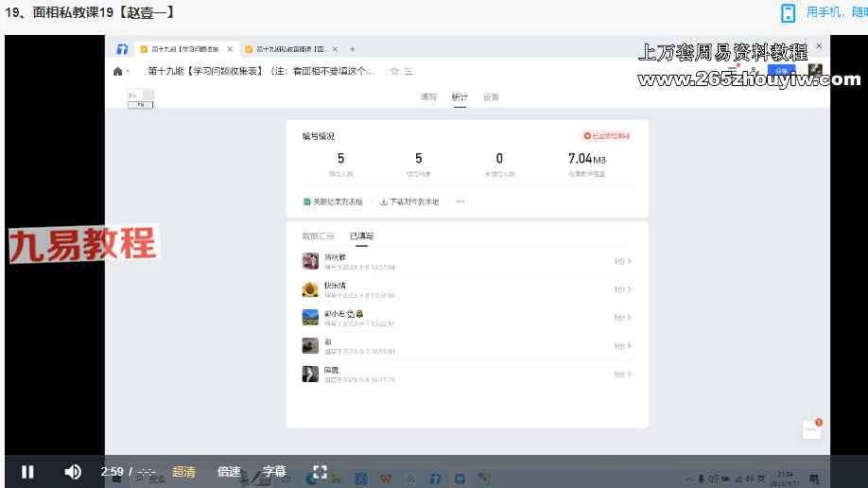Pause the video playback
This screenshot has width=868, height=488.
27,472
